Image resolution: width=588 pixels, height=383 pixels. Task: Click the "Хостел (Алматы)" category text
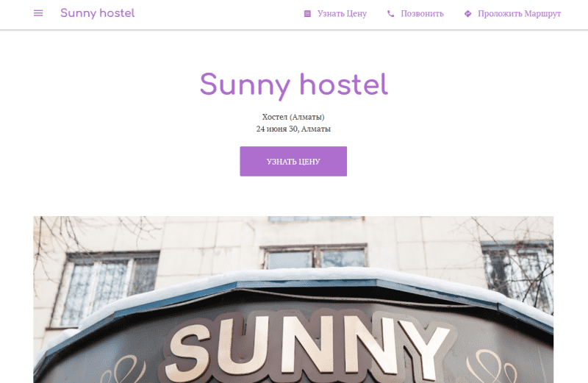click(293, 117)
